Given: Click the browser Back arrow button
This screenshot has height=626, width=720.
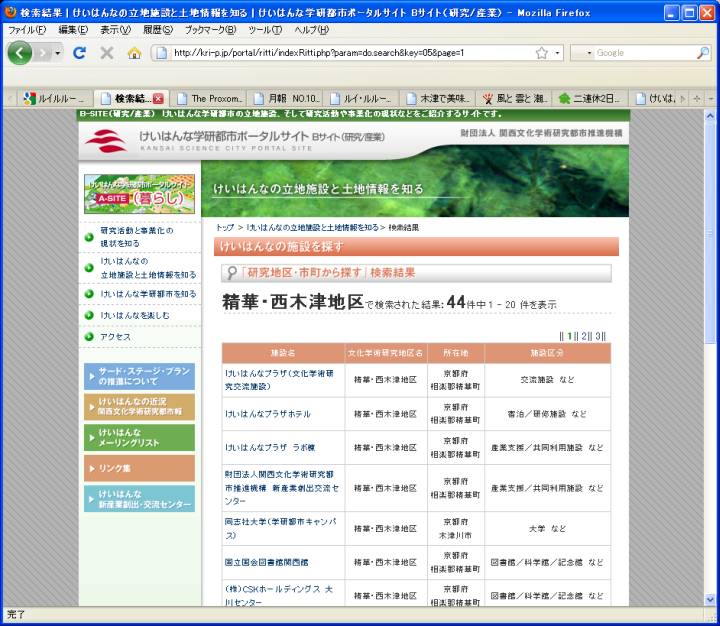Looking at the screenshot, I should click(21, 53).
